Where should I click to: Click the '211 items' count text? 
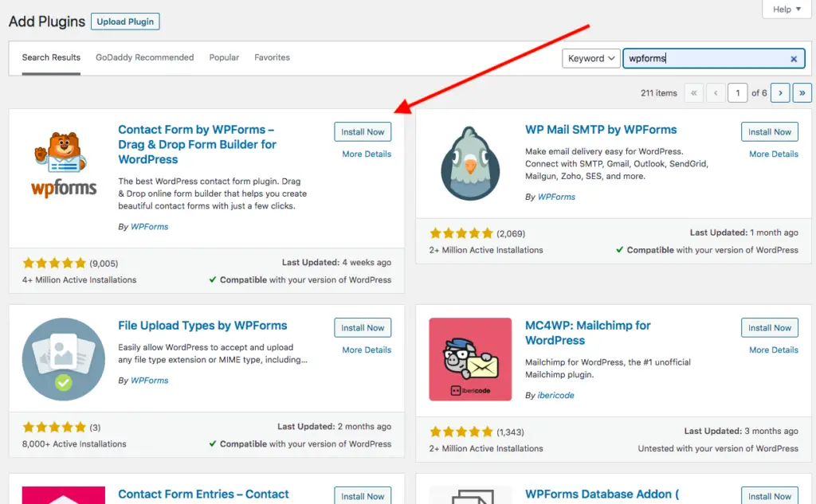[x=659, y=93]
